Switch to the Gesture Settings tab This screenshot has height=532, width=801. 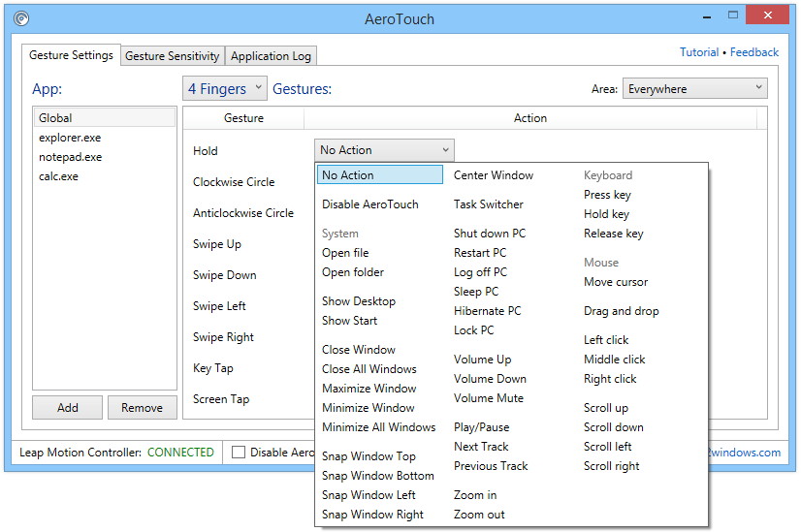pos(71,55)
